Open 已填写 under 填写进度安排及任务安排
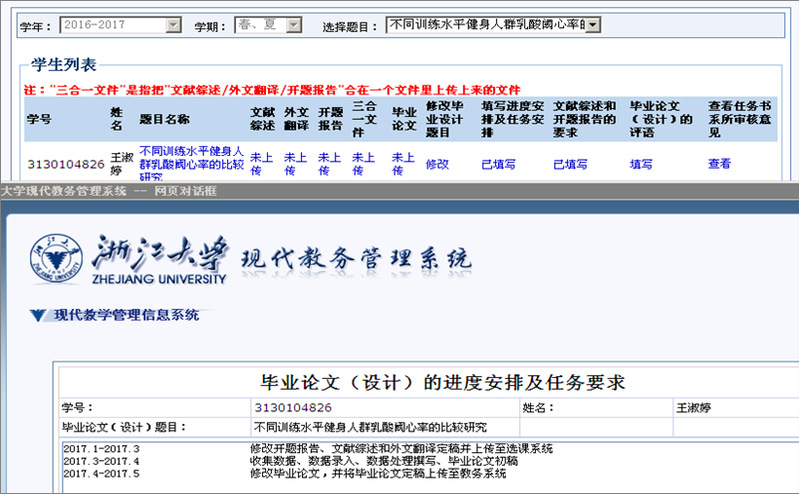 tap(498, 163)
